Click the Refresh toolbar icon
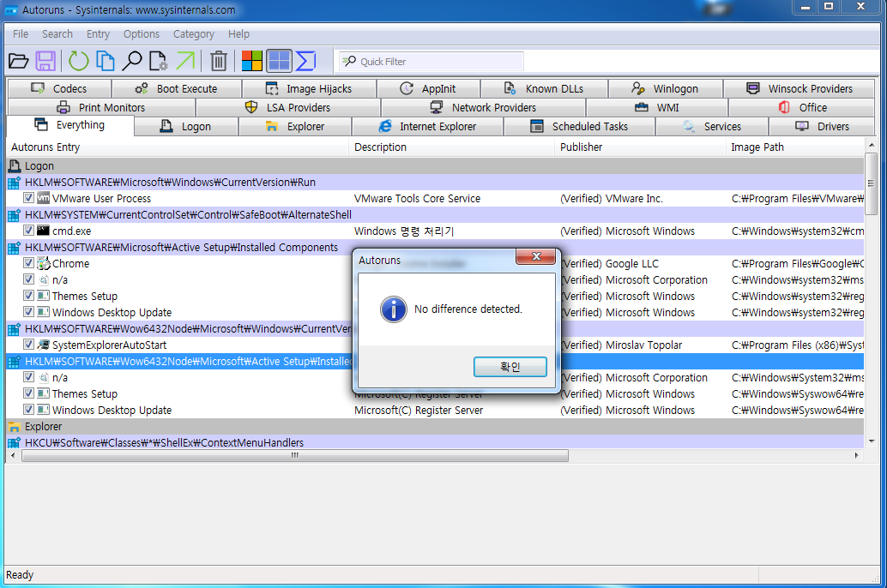 click(78, 61)
